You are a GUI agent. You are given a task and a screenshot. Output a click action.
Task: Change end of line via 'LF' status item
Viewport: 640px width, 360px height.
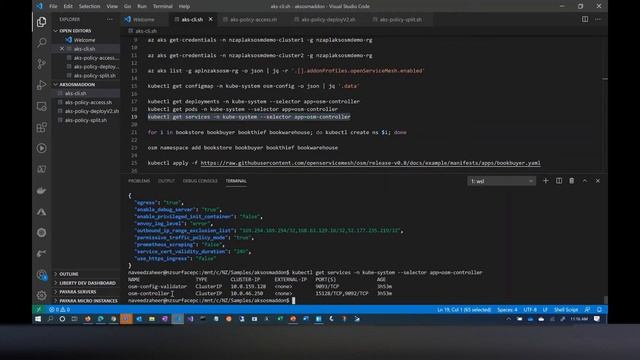click(545, 310)
